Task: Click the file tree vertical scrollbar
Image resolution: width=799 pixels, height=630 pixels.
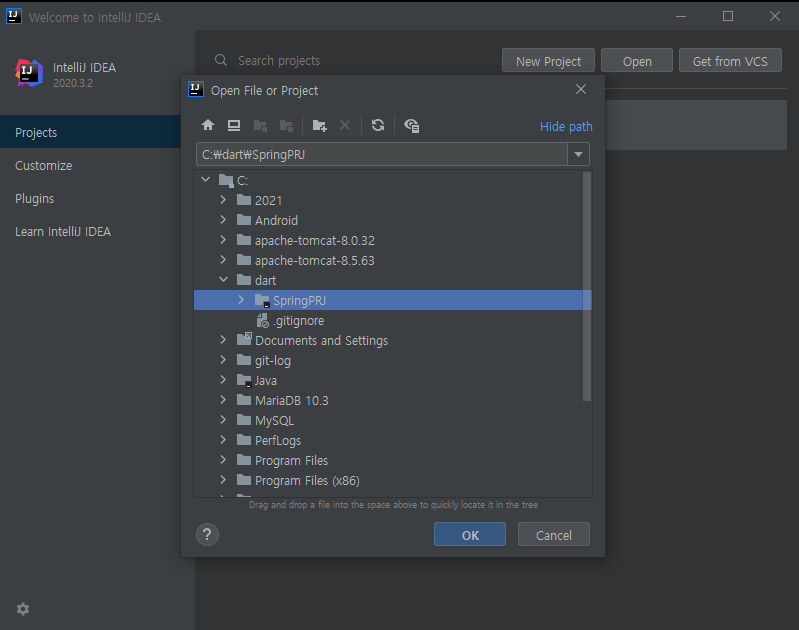Action: tap(587, 286)
